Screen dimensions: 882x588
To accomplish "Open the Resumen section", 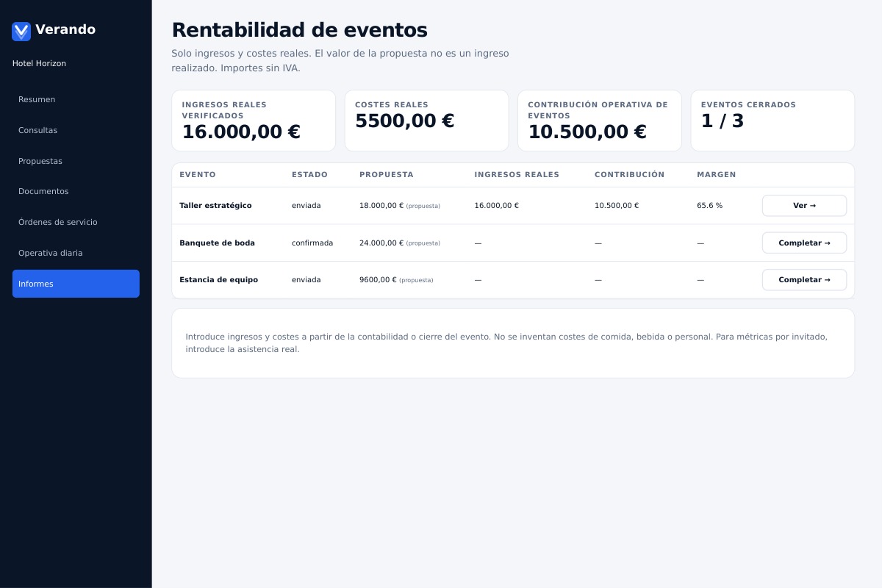I will tap(76, 99).
